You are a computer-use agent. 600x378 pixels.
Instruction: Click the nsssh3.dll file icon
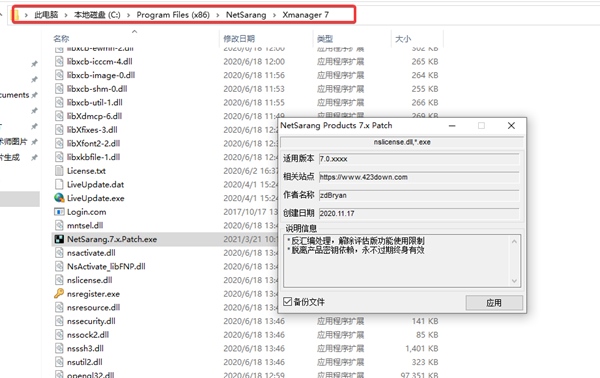coord(59,348)
